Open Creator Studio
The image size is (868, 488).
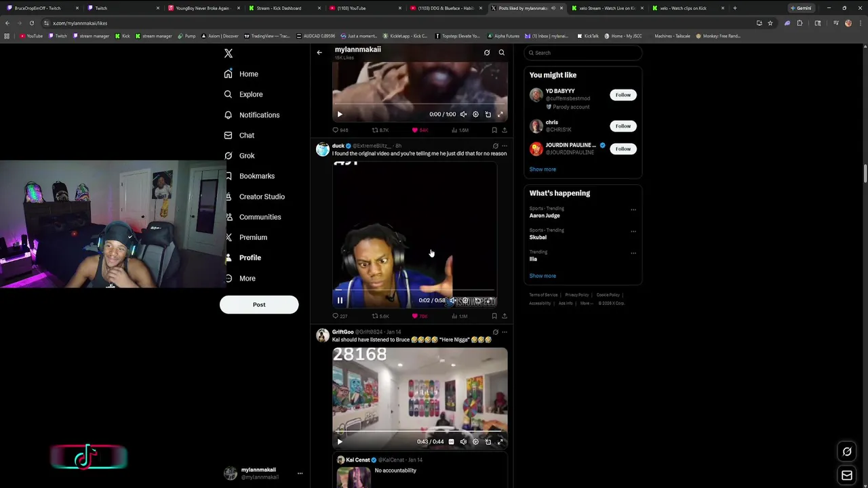pos(254,197)
